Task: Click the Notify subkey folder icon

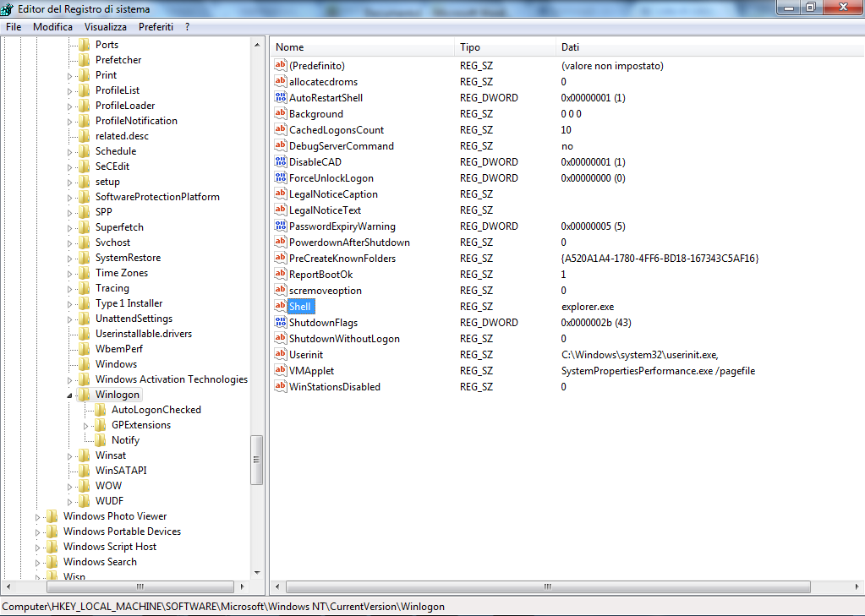Action: 100,440
